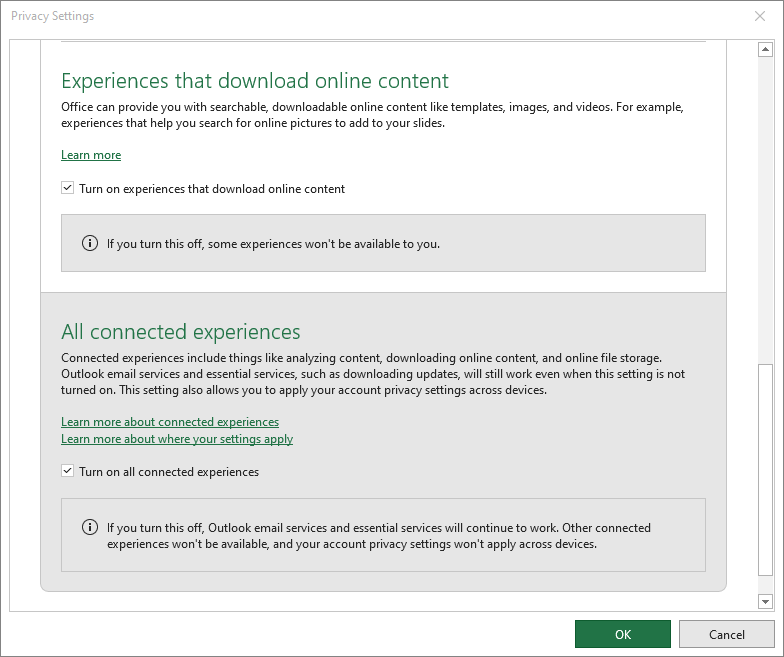Open 'Learn more about connected experiences' link
Image resolution: width=784 pixels, height=657 pixels.
(170, 422)
